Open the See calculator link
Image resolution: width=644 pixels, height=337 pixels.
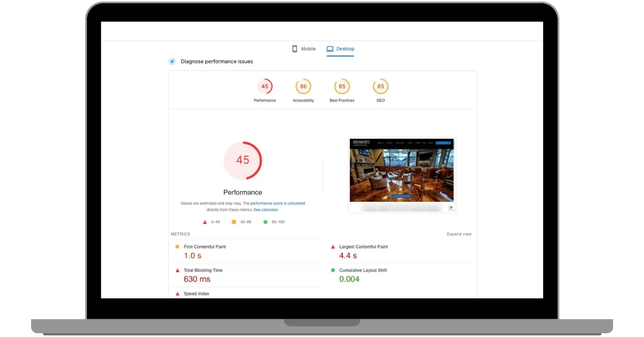click(266, 210)
